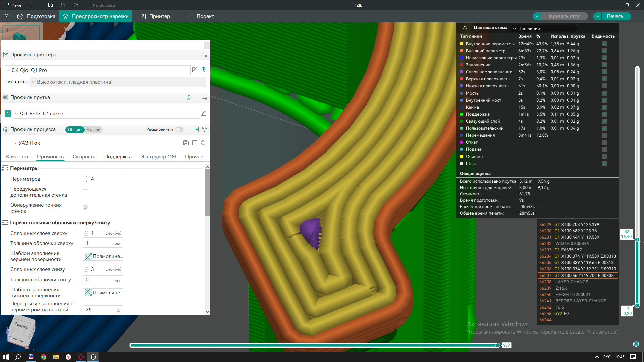
Task: Open Шаблон заполнения верхней поверхности dropdown
Action: tap(103, 256)
